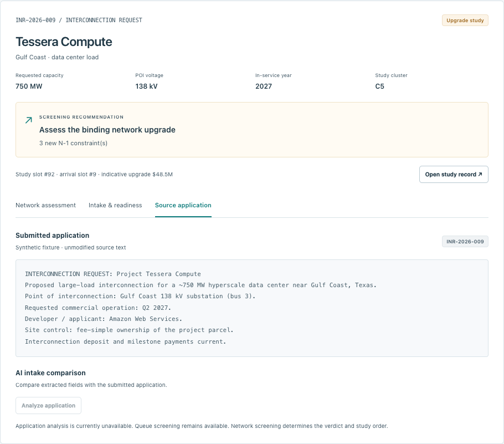Image resolution: width=504 pixels, height=444 pixels.
Task: Select the 750 MW requested capacity value
Action: click(x=29, y=86)
